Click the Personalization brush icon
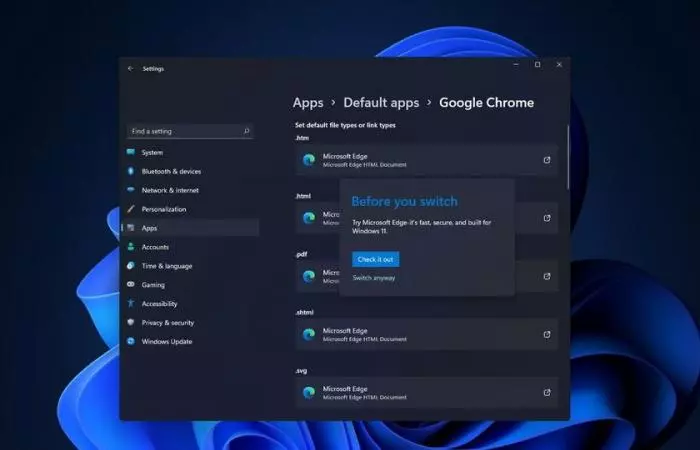 [131, 209]
